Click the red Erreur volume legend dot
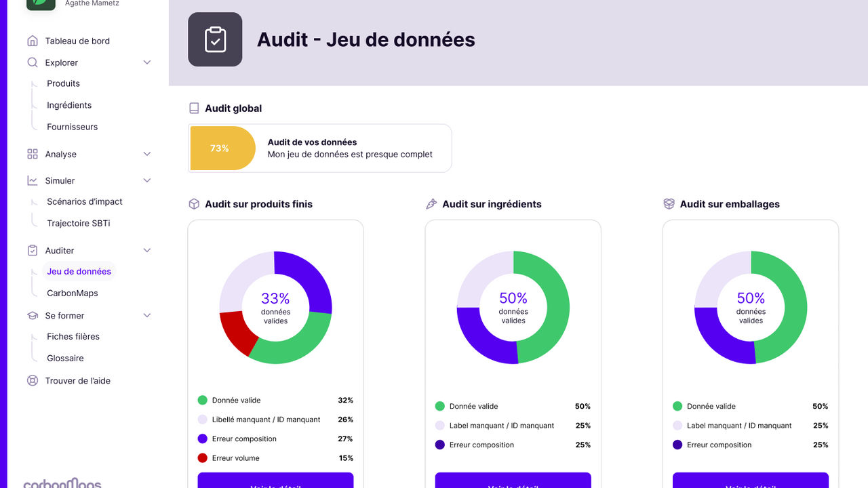The width and height of the screenshot is (868, 488). 202,458
